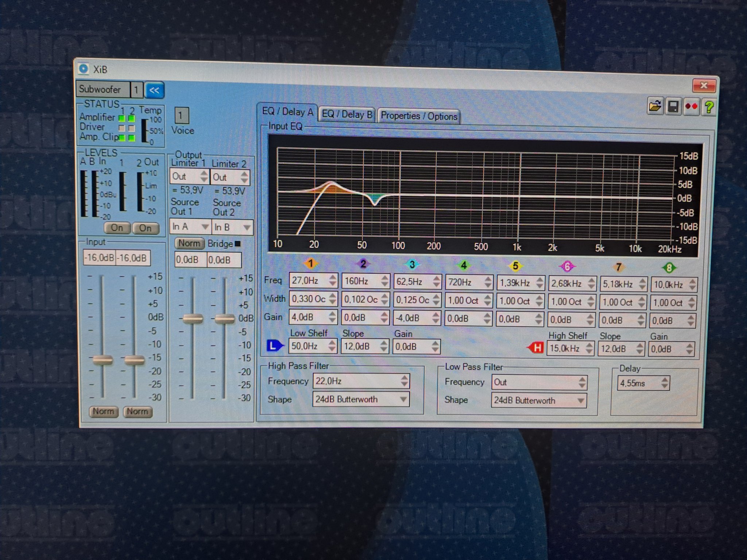Open Source Out 1 dropdown showing In A
The width and height of the screenshot is (747, 560).
190,226
